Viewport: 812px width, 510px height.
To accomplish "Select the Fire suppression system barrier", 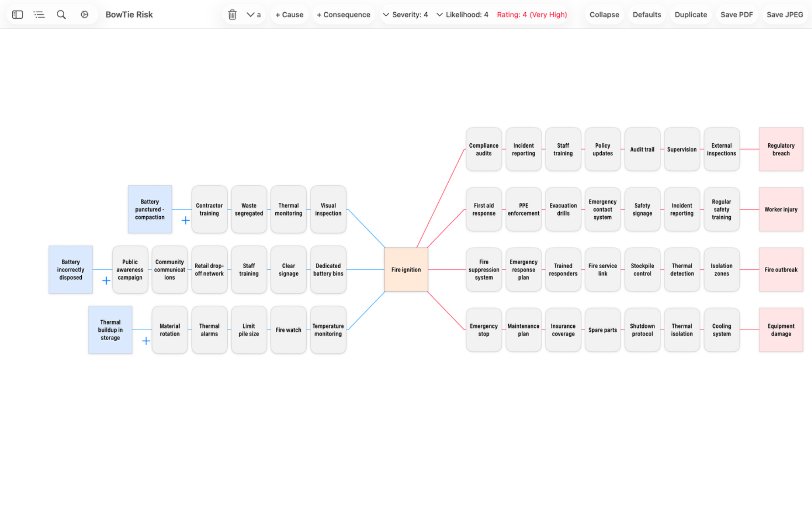I will pyautogui.click(x=484, y=269).
